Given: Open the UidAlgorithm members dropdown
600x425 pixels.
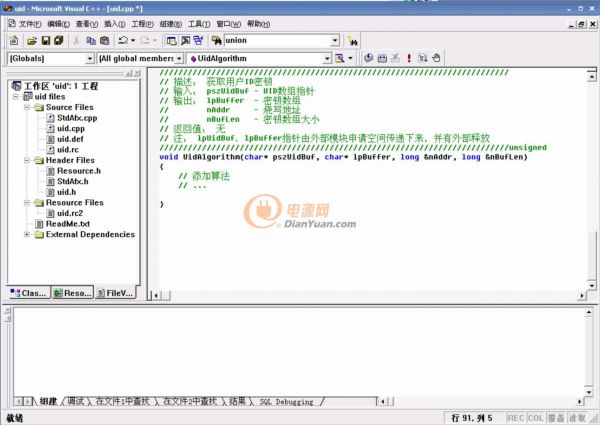Looking at the screenshot, I should 327,59.
